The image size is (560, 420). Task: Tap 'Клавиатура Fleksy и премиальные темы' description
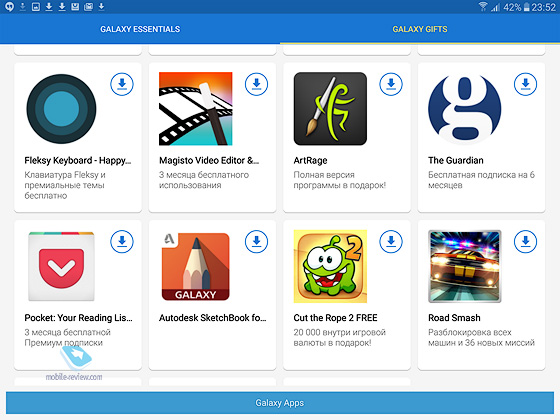[65, 185]
